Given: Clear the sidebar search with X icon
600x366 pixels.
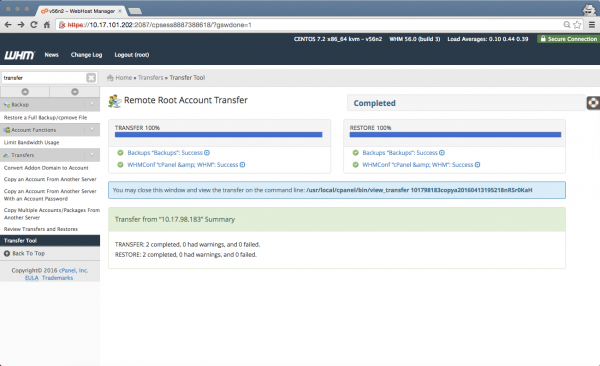Looking at the screenshot, I should click(91, 78).
